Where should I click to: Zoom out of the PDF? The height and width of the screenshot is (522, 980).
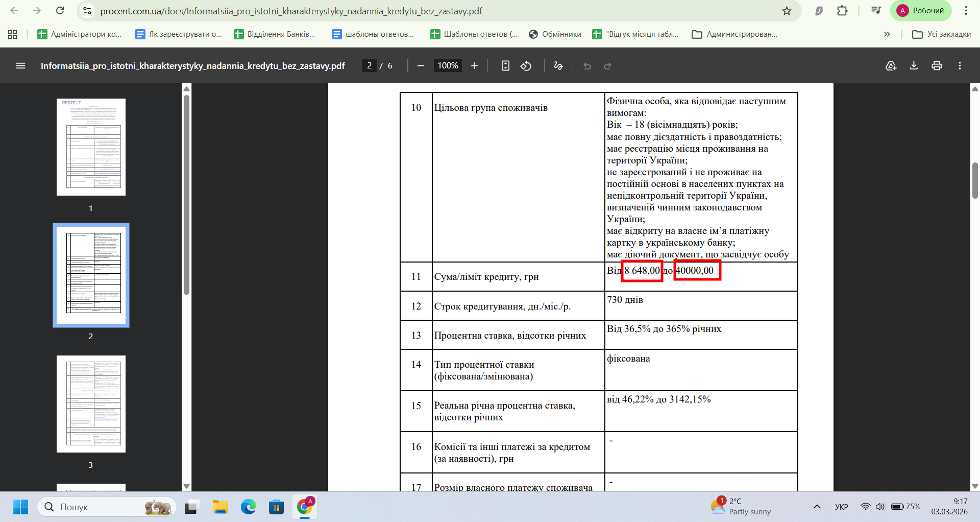[x=421, y=66]
